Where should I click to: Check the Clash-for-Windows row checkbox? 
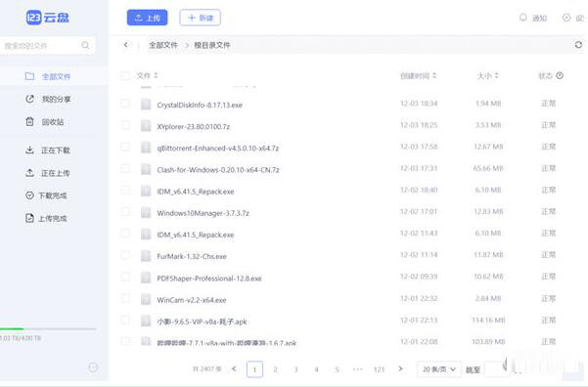point(125,169)
